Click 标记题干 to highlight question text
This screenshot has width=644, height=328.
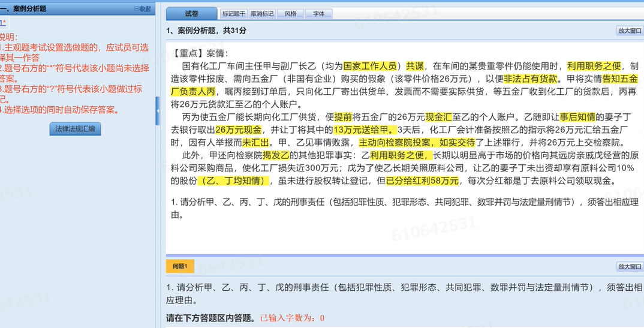click(234, 14)
